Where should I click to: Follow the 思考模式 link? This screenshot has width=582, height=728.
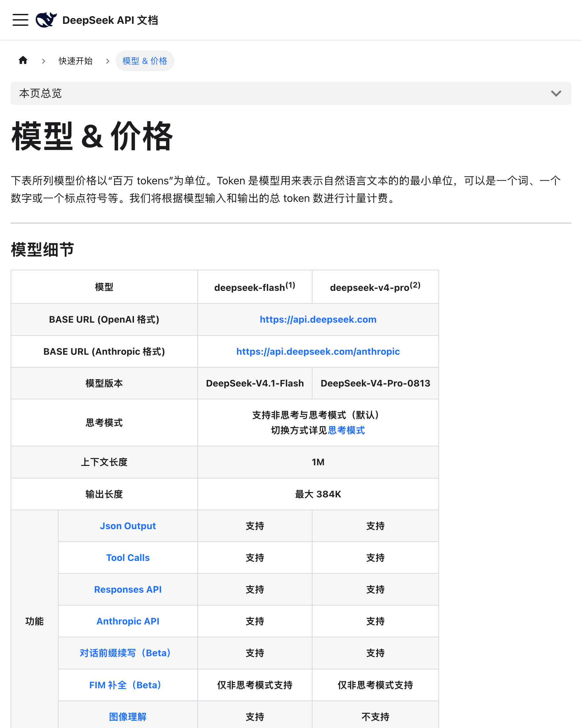tap(346, 430)
